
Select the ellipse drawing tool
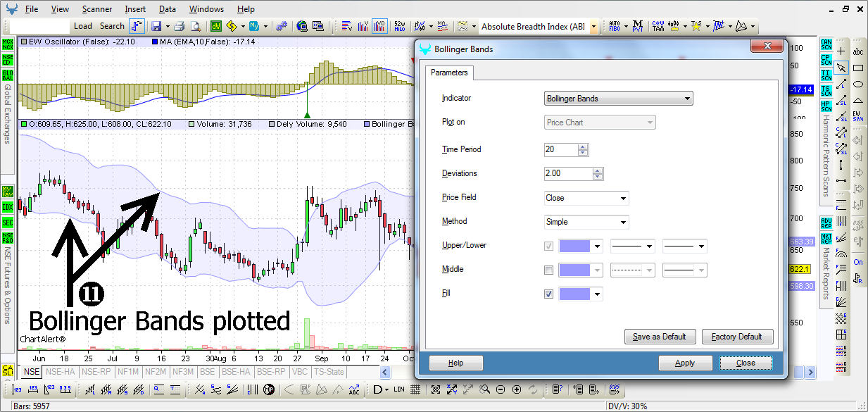858,84
